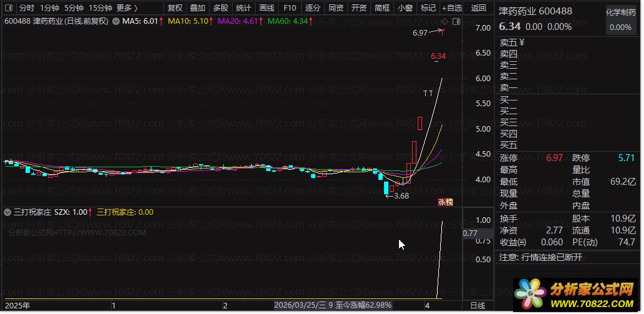The height and width of the screenshot is (314, 644).
Task: Open the F10 company info
Action: (289, 8)
